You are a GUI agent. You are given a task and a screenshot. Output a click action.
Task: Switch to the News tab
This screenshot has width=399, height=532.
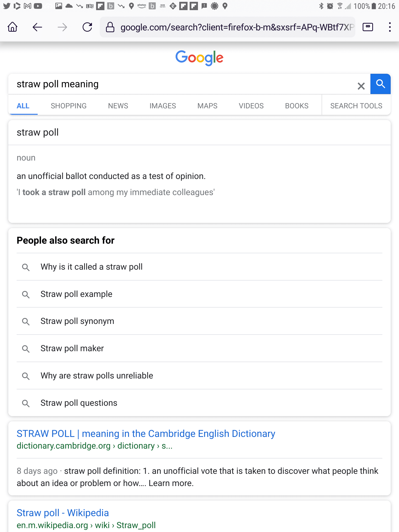tap(118, 106)
